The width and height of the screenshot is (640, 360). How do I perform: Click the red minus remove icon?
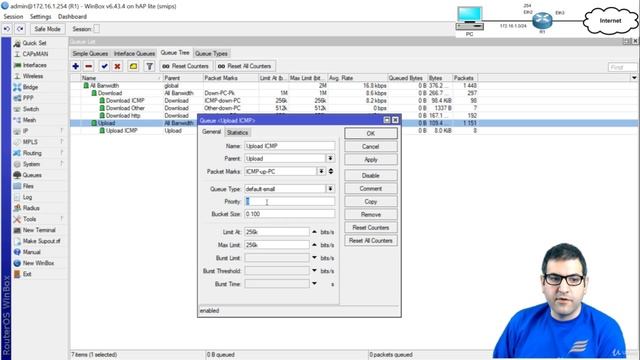coord(89,66)
